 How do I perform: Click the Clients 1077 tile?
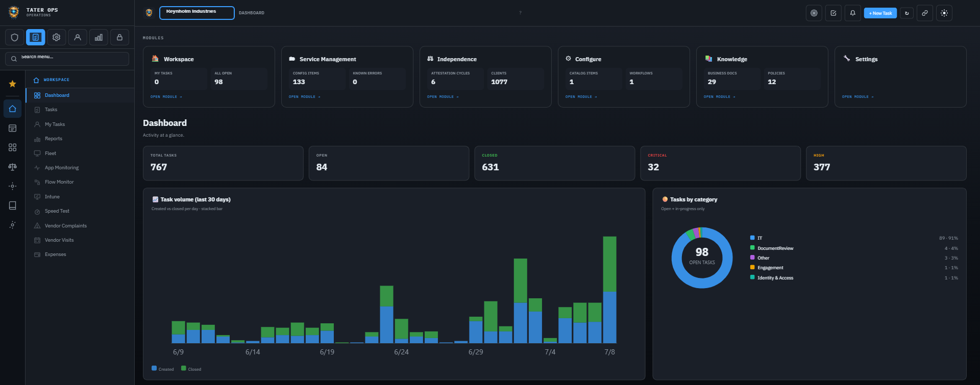coord(516,79)
